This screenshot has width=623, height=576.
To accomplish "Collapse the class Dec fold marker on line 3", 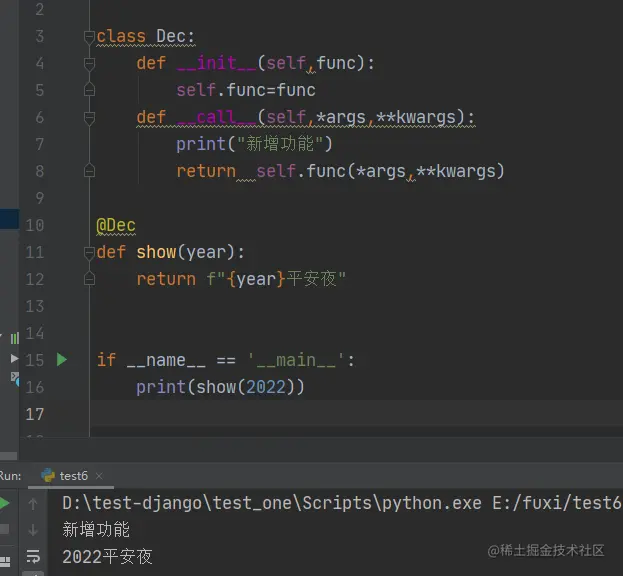I will coord(89,37).
